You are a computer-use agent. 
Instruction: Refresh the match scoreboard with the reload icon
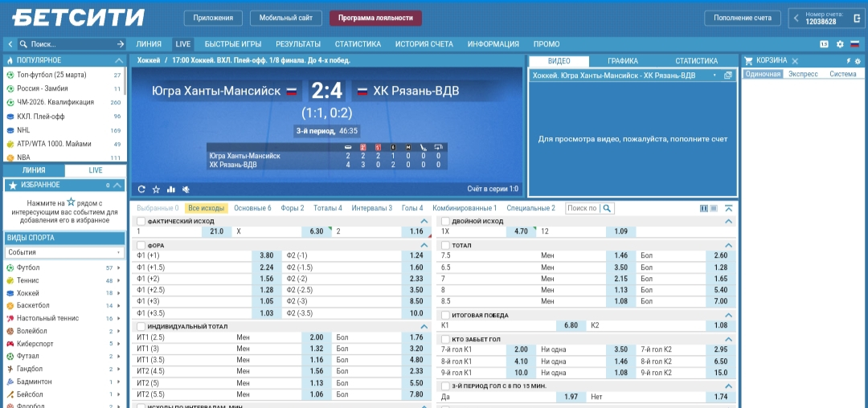(x=141, y=190)
